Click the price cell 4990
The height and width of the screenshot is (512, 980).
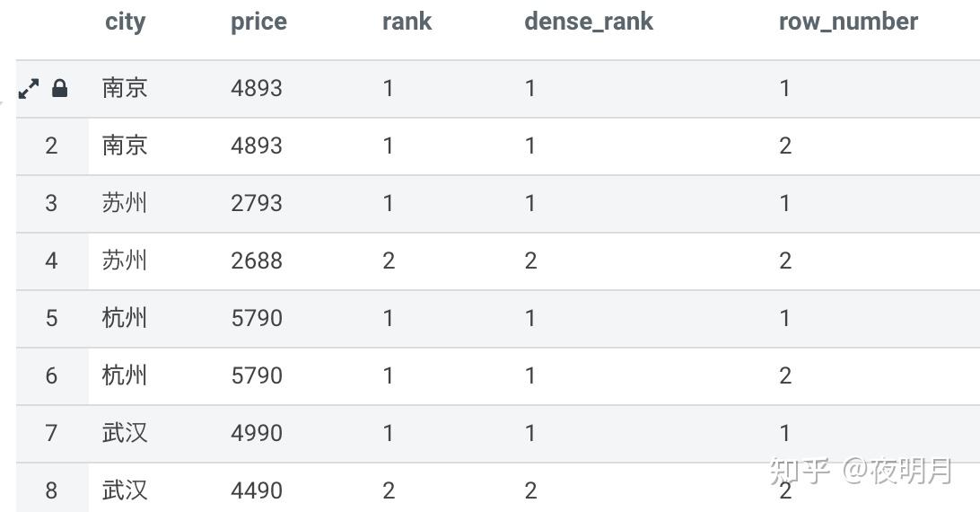[257, 433]
